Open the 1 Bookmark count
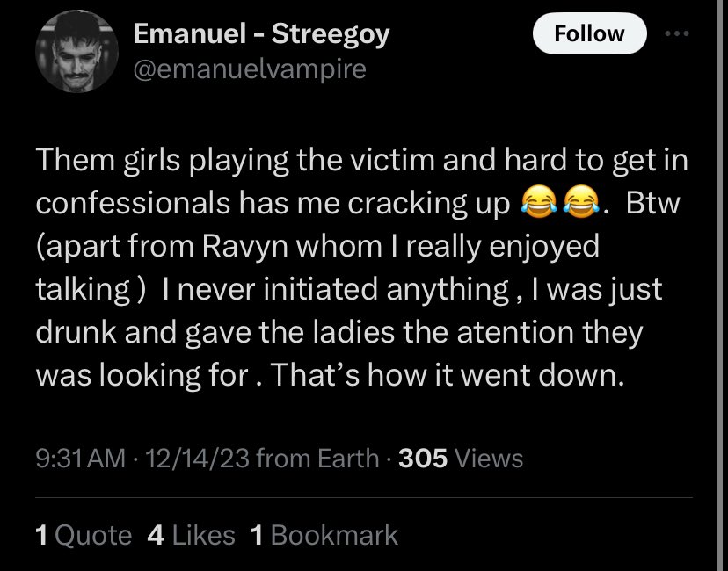728x571 pixels. pyautogui.click(x=324, y=535)
